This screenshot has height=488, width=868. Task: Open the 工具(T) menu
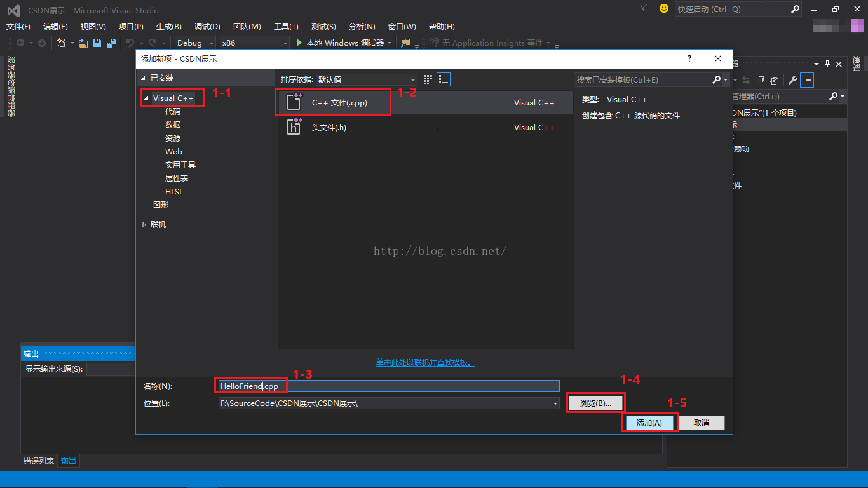tap(286, 26)
